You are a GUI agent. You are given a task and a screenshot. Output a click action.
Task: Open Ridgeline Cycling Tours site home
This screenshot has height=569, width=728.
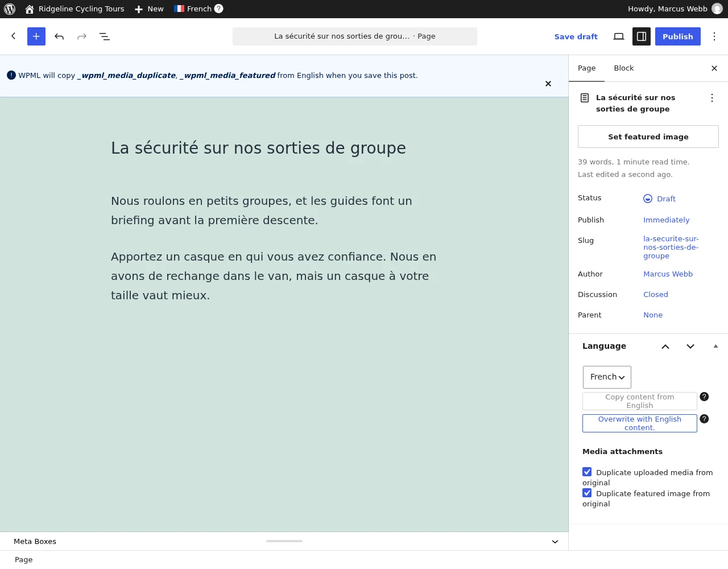[75, 9]
